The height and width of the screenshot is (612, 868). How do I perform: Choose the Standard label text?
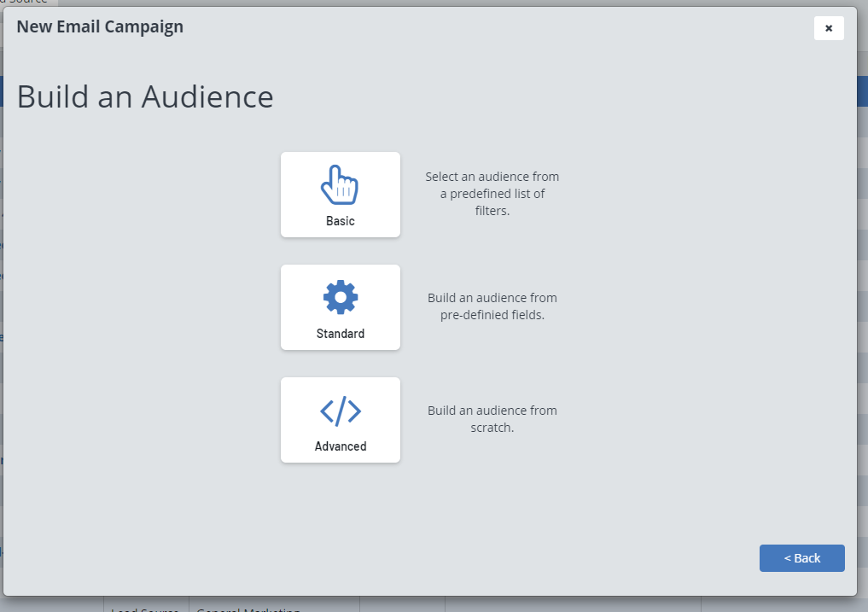coord(340,334)
